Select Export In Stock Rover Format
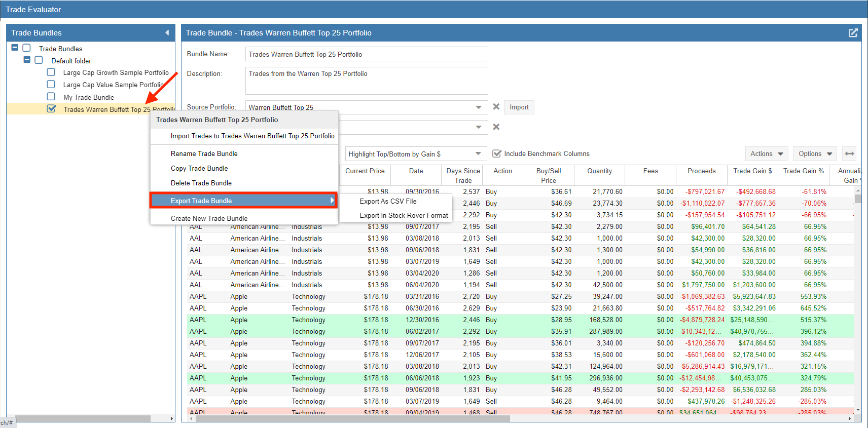868x428 pixels. [x=396, y=215]
